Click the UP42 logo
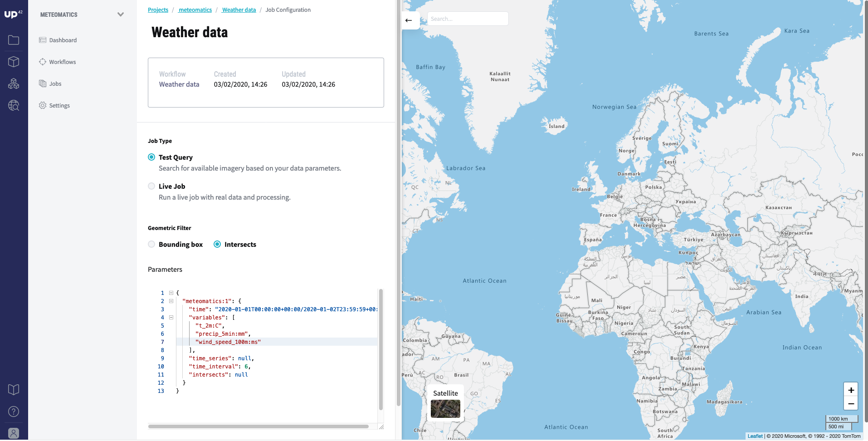This screenshot has height=441, width=868. pos(14,14)
